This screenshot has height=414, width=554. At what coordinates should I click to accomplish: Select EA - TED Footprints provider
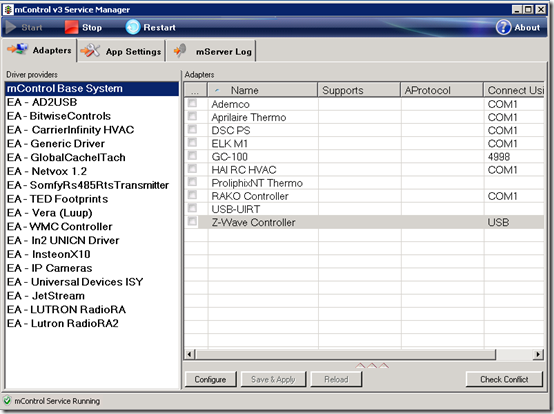click(92, 199)
